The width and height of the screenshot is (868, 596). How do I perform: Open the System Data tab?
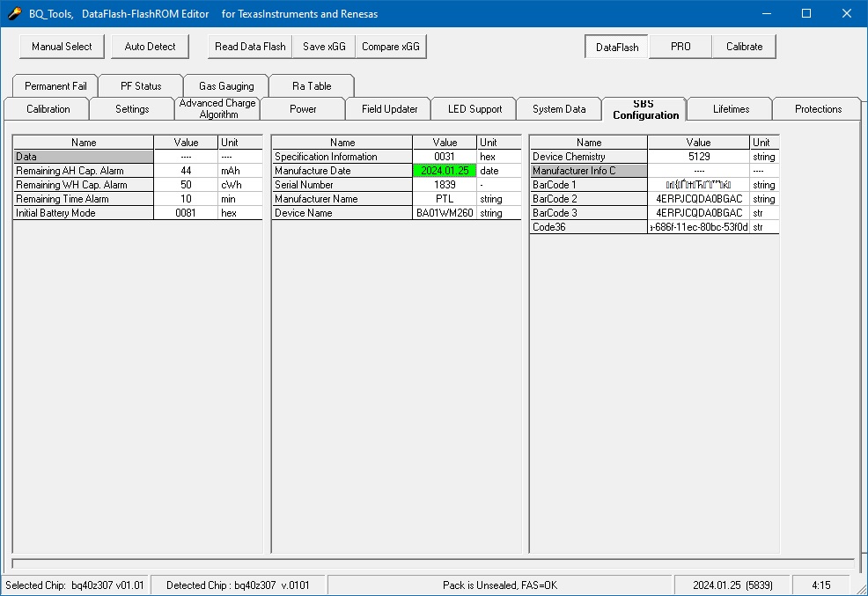point(559,109)
